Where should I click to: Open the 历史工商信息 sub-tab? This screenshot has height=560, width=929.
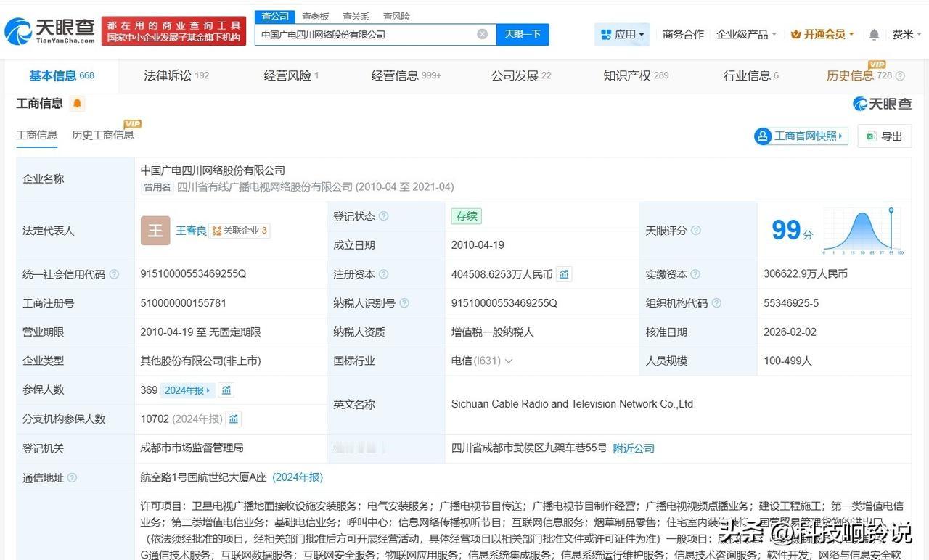(x=103, y=135)
